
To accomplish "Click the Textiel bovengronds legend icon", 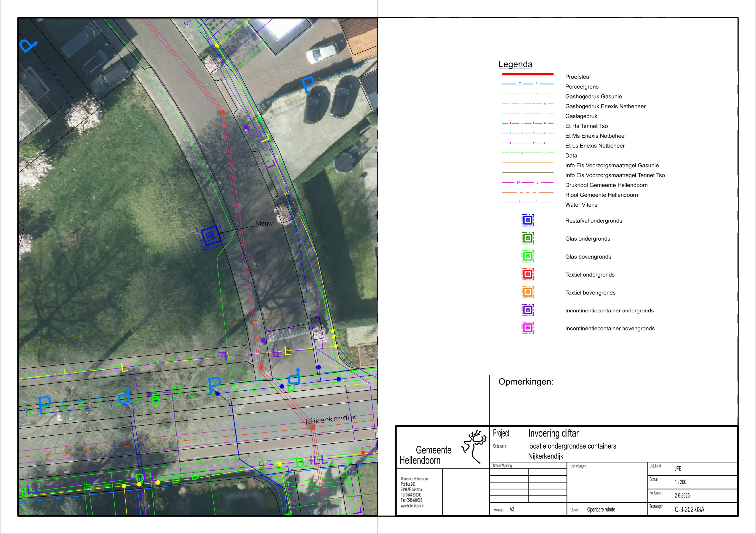I will coord(527,292).
